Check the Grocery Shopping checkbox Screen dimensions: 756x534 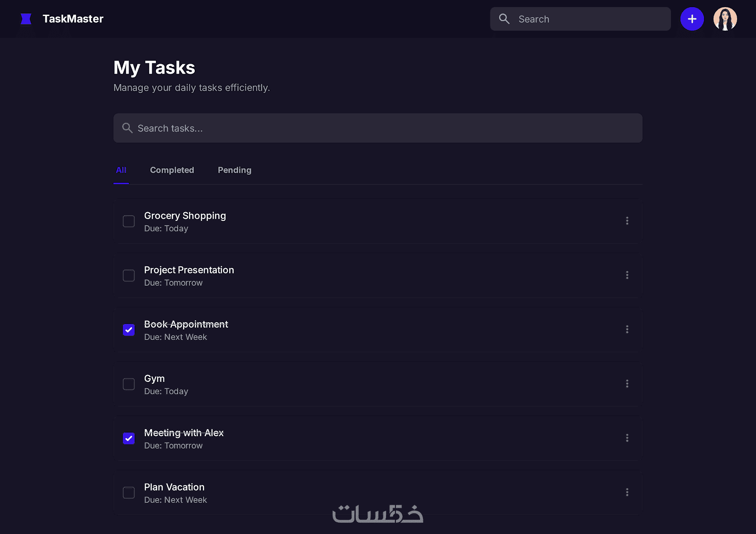(129, 221)
